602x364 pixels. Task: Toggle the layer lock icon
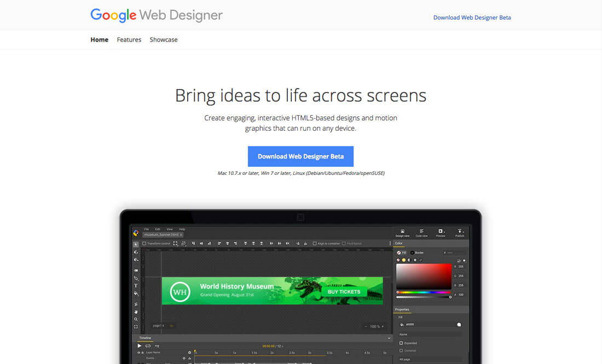click(142, 353)
